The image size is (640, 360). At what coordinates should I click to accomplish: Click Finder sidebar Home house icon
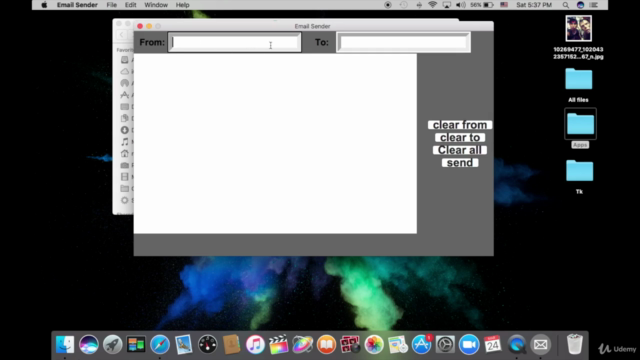(124, 153)
